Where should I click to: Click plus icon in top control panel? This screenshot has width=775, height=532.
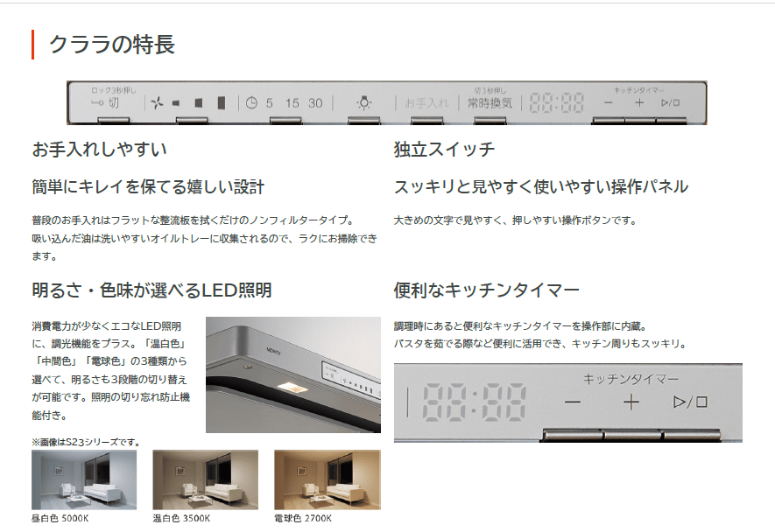coord(639,102)
